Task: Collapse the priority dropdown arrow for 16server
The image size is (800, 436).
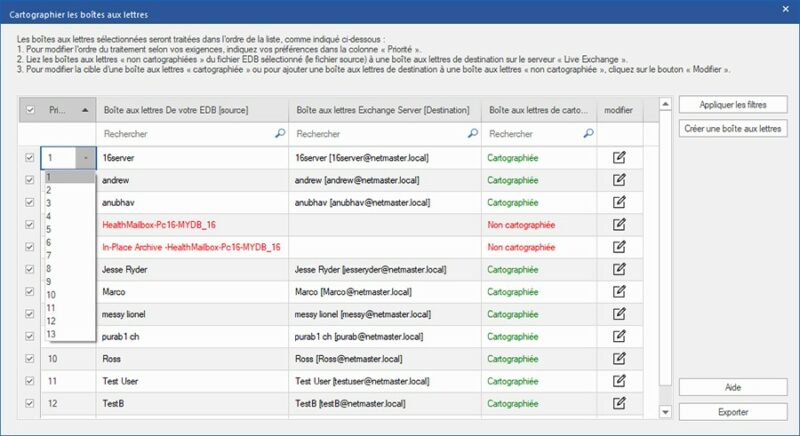Action: coord(85,158)
